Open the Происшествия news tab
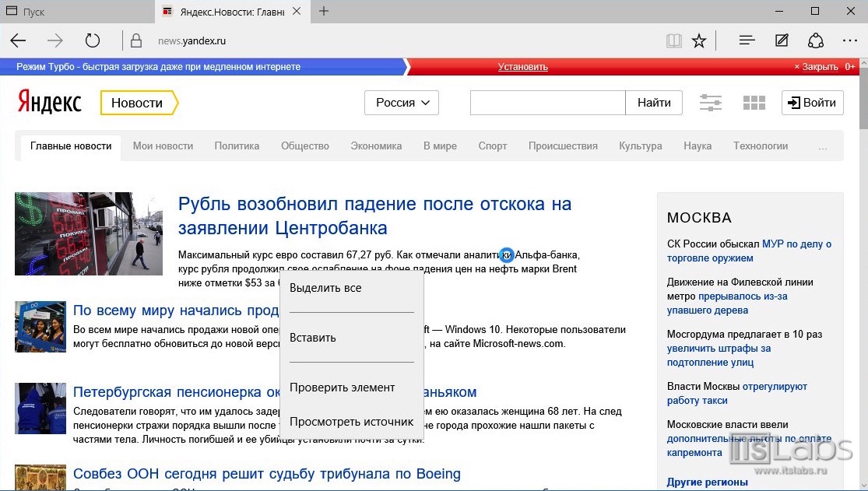Image resolution: width=868 pixels, height=491 pixels. coord(563,146)
